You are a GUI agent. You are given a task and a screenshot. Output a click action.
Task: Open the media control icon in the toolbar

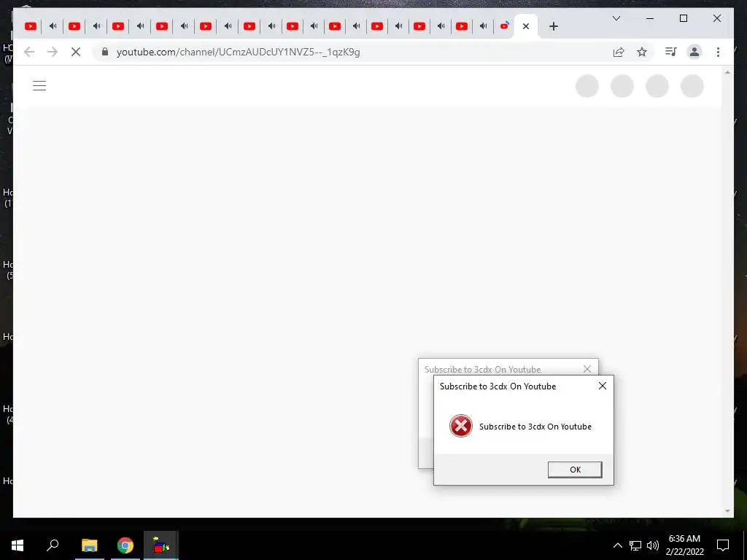point(671,52)
